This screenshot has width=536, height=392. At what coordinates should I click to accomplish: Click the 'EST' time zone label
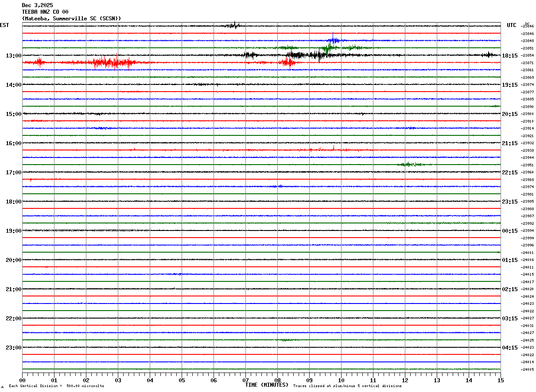coord(4,25)
